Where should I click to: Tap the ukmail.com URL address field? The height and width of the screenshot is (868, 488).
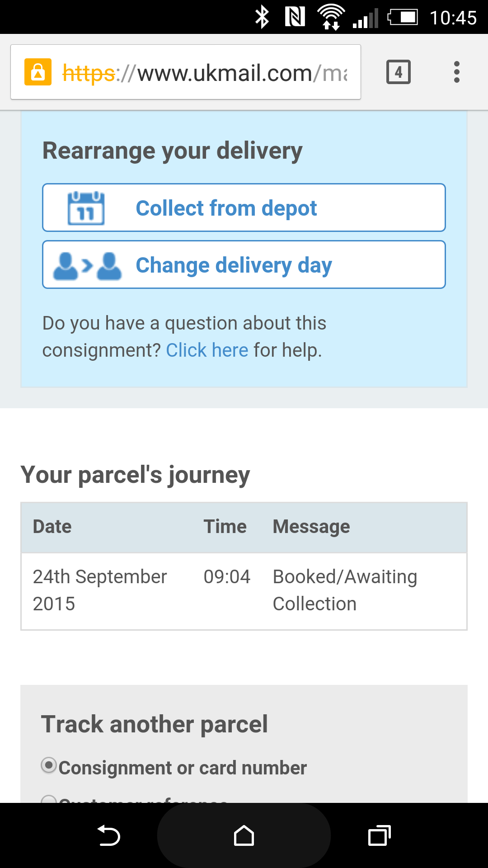186,72
